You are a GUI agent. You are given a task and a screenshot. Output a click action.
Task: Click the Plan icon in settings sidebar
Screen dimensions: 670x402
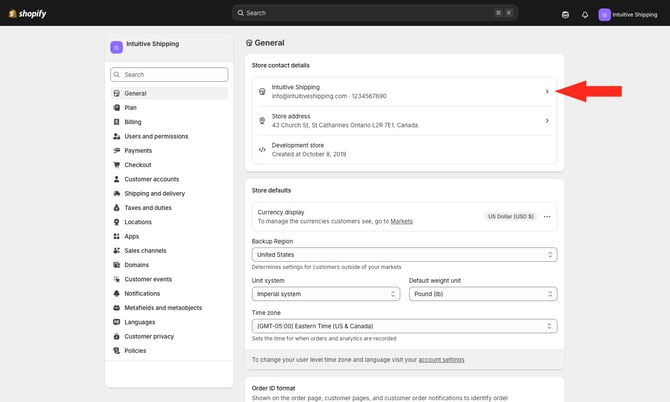116,108
